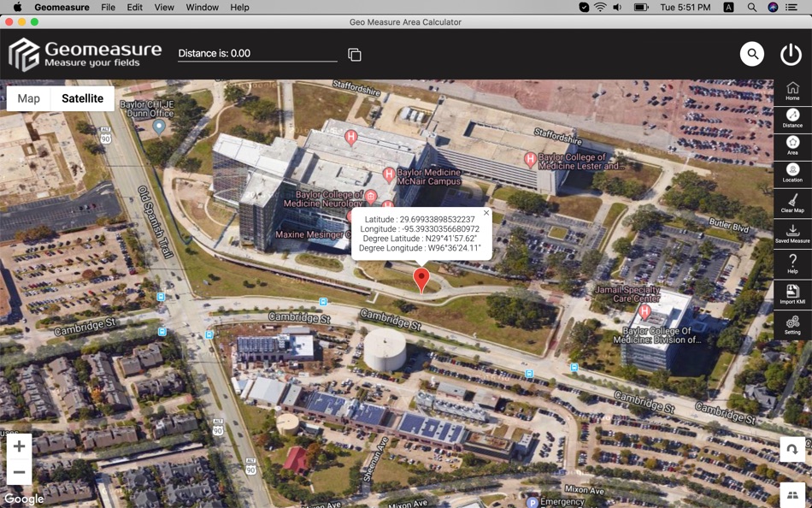Open Notification Center icon
Image resolution: width=812 pixels, height=508 pixels.
tap(791, 7)
